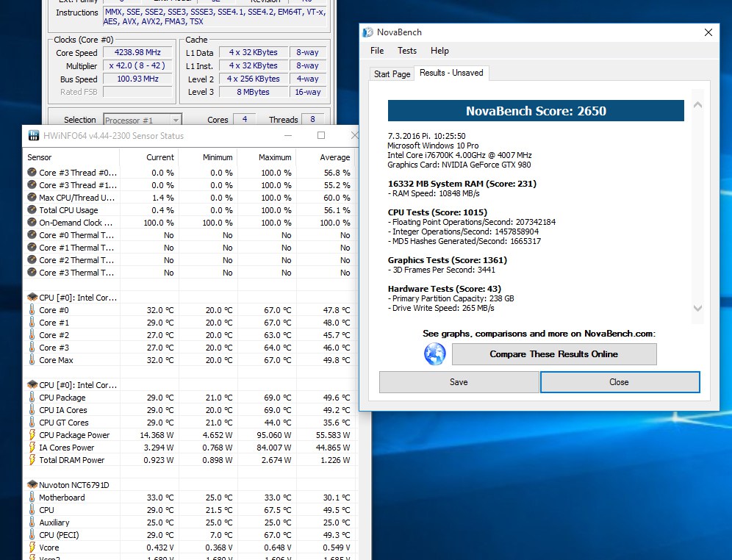This screenshot has width=732, height=560.
Task: Click the HWiNFO64 title bar app icon
Action: (34, 136)
